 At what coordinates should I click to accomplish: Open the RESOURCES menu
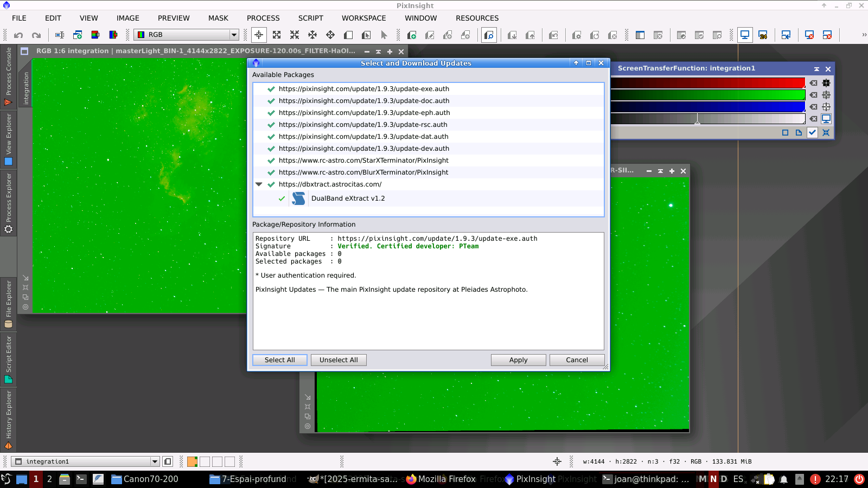[477, 18]
